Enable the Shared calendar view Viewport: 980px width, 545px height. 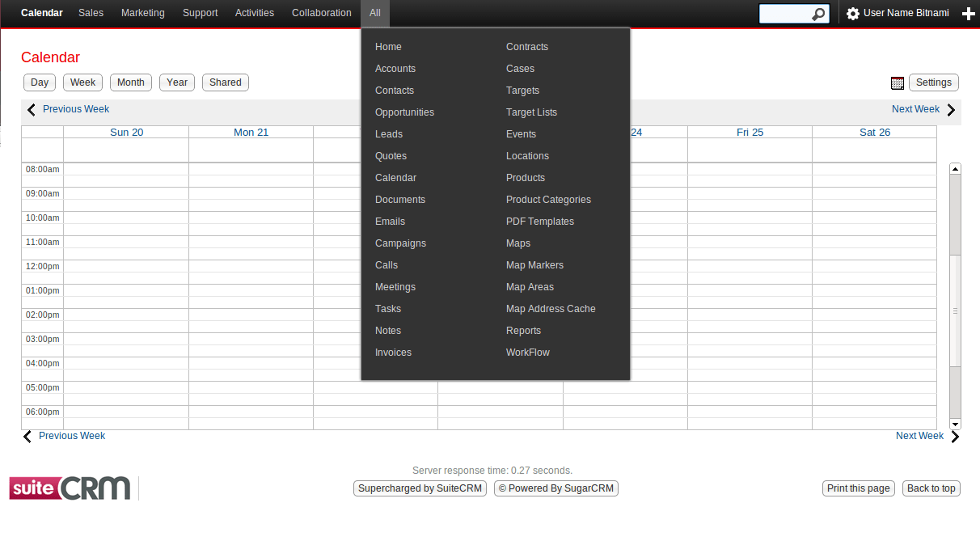click(225, 82)
